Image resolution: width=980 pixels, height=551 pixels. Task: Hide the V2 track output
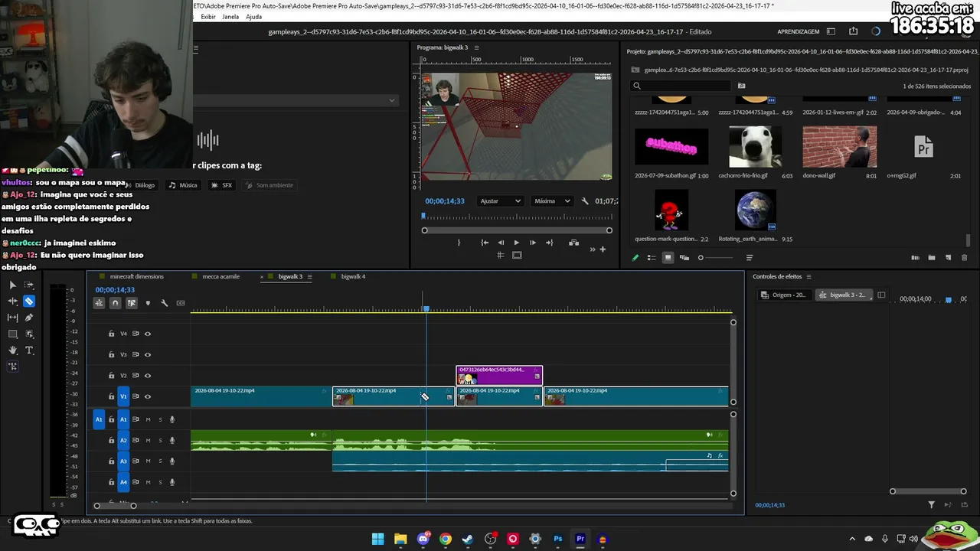click(x=148, y=376)
